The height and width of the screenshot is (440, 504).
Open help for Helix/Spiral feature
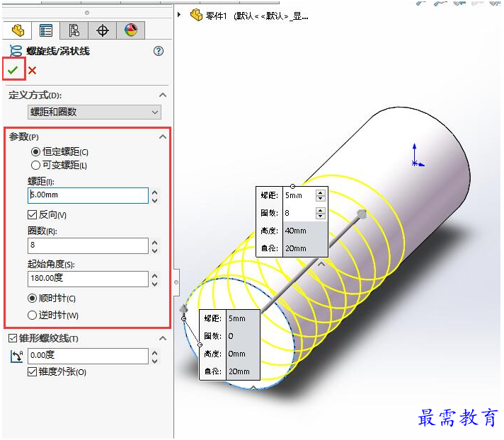click(159, 51)
